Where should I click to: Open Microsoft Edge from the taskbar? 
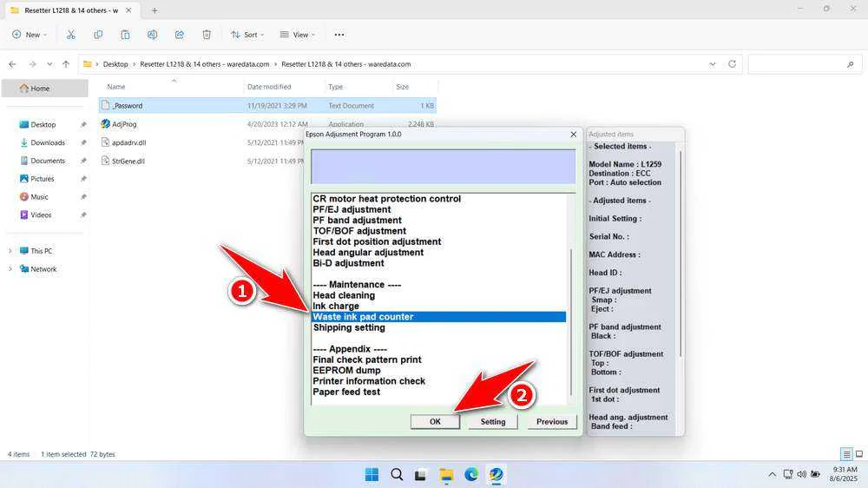tap(471, 474)
